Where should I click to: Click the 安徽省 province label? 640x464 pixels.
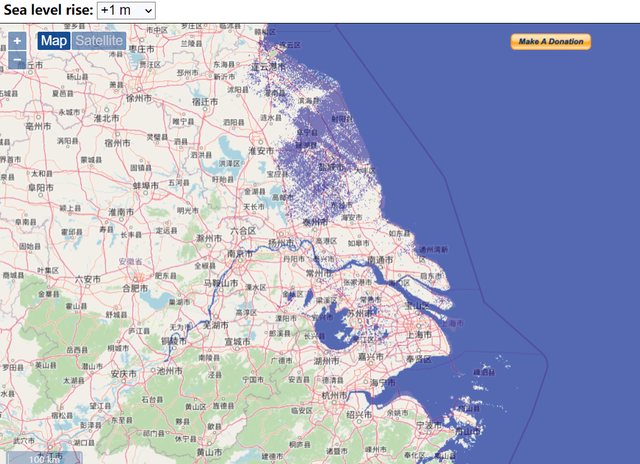click(131, 261)
